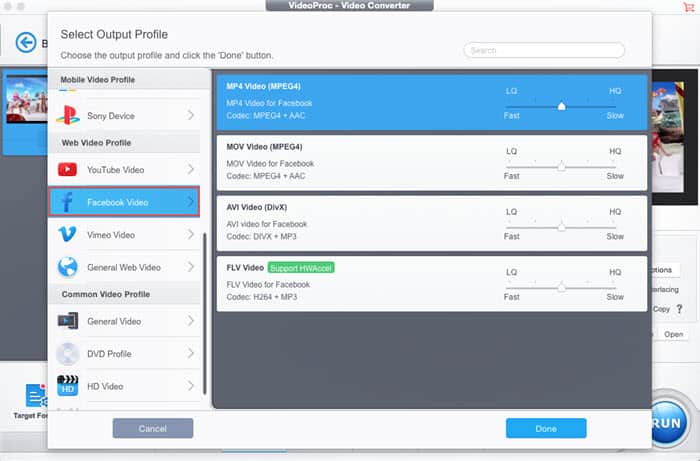
Task: Click the preview thumbnail on right
Action: (668, 137)
